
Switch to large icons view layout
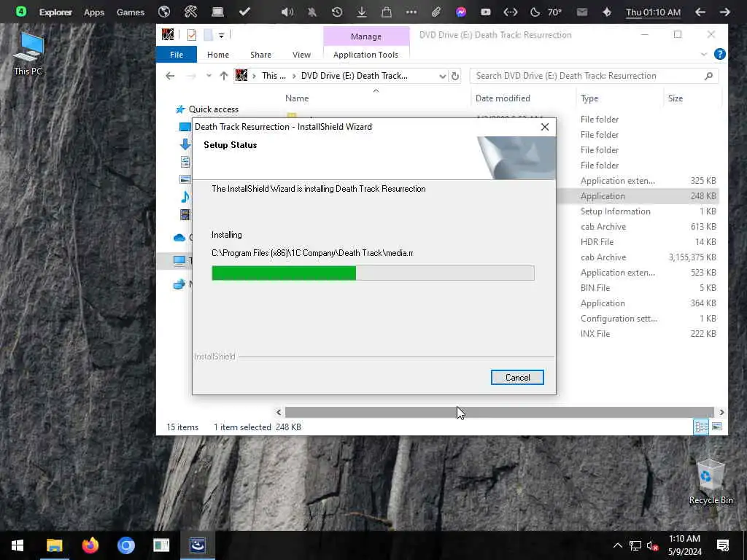click(716, 427)
